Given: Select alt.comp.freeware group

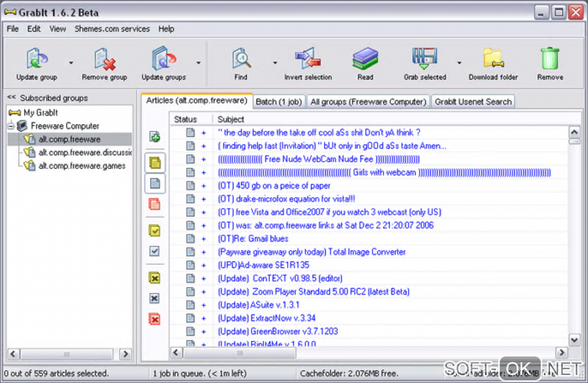Looking at the screenshot, I should [69, 139].
